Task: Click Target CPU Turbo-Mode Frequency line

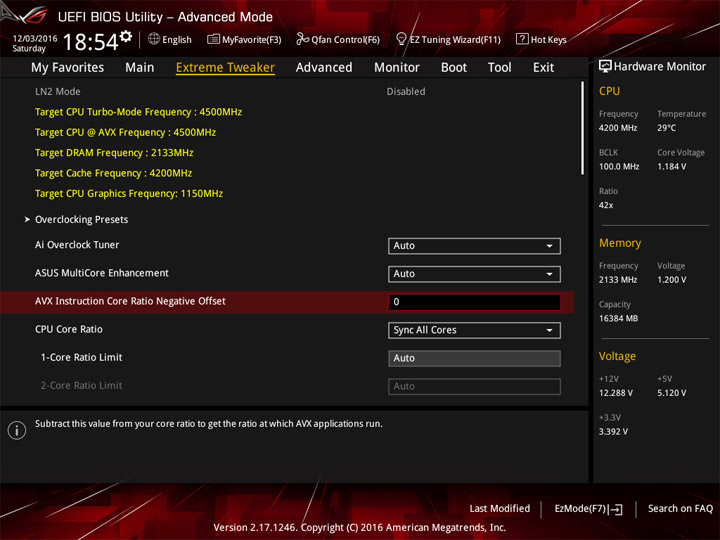Action: pyautogui.click(x=138, y=112)
